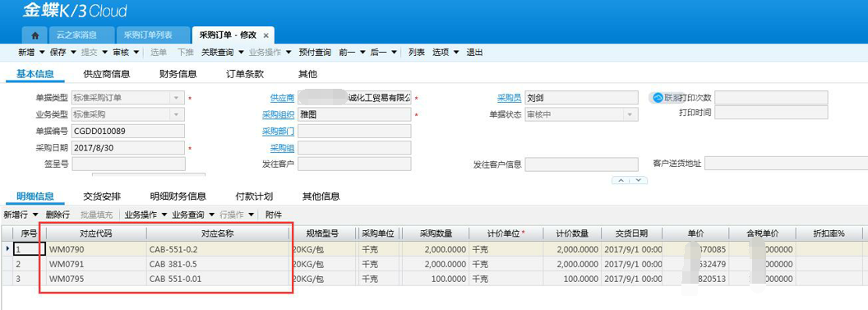Open the 单据状态 dropdown
This screenshot has width=868, height=310.
630,114
